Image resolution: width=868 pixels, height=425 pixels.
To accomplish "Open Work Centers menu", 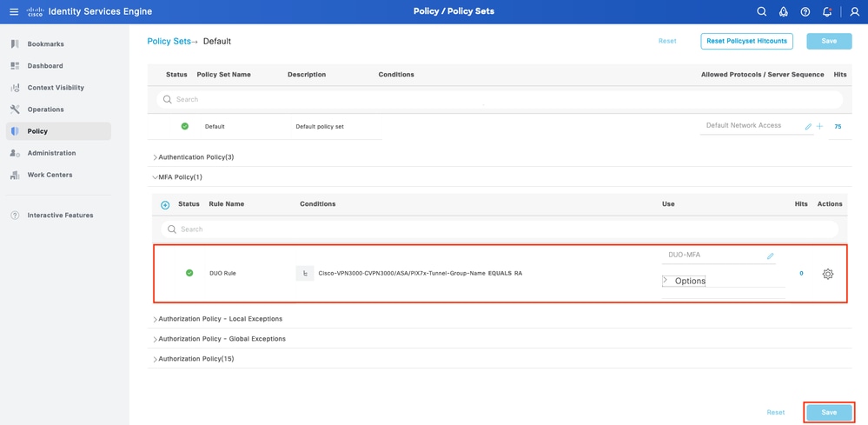I will click(x=50, y=175).
